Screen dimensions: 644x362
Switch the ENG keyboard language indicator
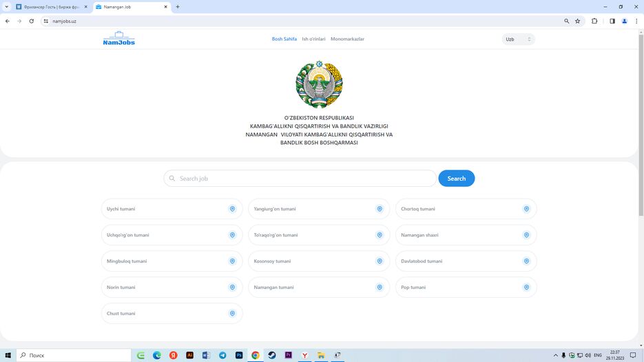click(598, 355)
